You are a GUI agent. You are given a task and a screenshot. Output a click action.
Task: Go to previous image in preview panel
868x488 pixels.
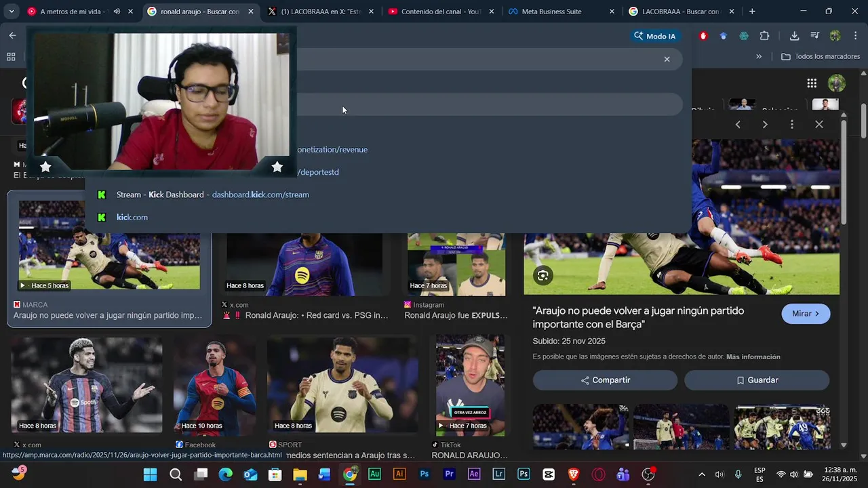[x=738, y=125]
